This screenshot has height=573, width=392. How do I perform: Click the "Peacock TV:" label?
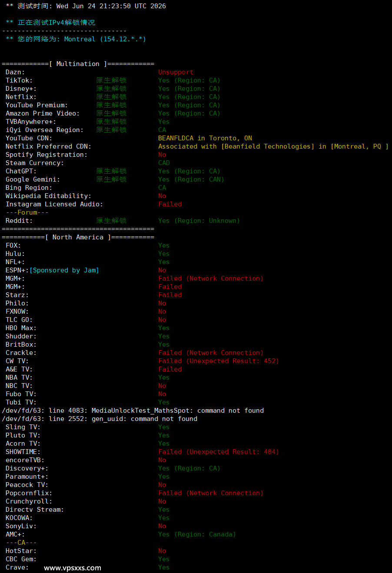[x=27, y=485]
